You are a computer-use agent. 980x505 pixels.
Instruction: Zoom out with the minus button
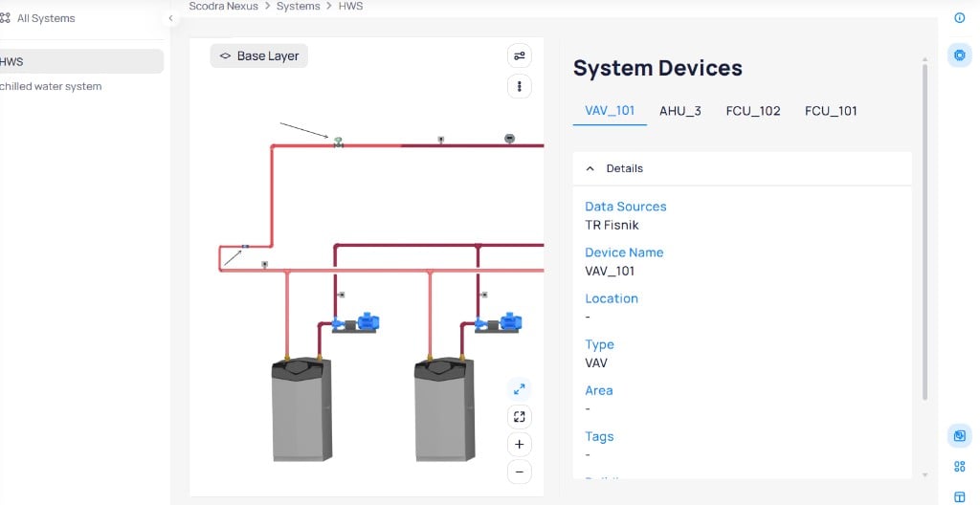click(x=520, y=472)
